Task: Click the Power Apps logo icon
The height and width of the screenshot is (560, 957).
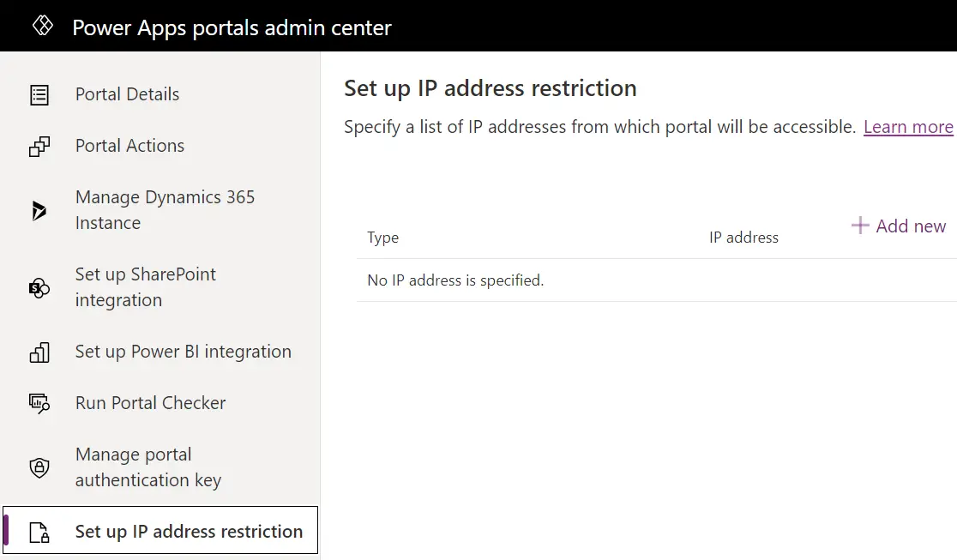Action: tap(43, 26)
